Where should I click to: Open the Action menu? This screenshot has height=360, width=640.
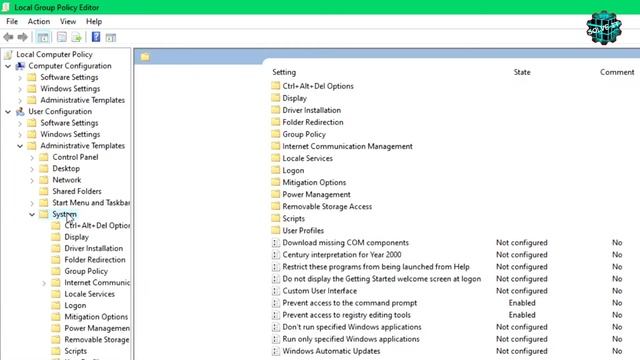[39, 22]
